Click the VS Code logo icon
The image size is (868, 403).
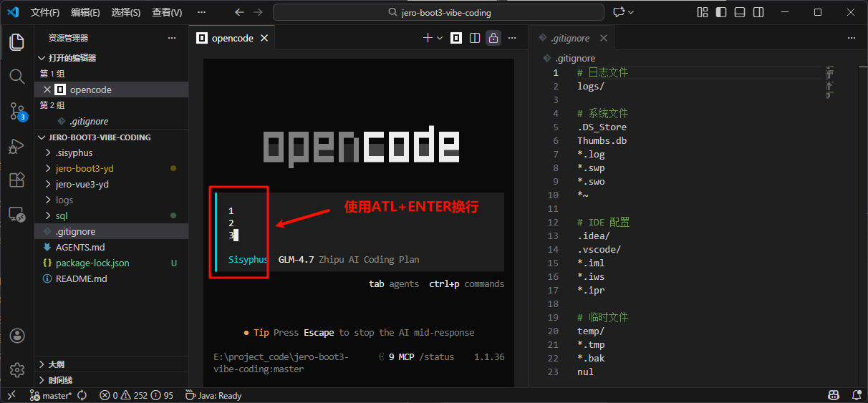tap(13, 12)
